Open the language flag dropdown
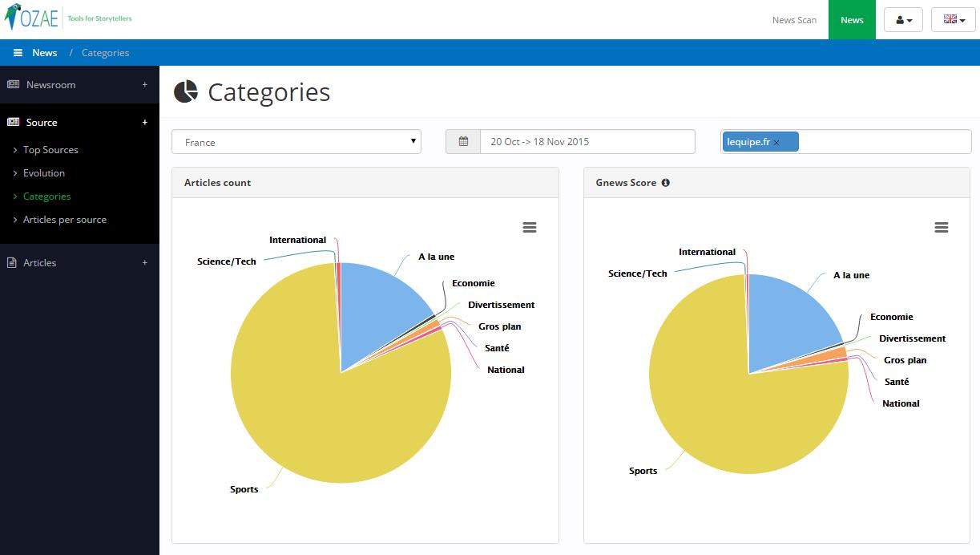The image size is (980, 555). (x=953, y=20)
